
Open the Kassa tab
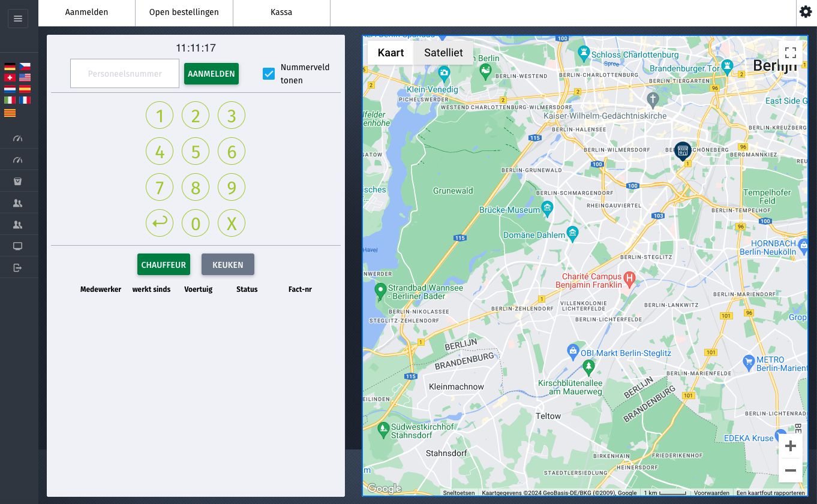point(281,13)
